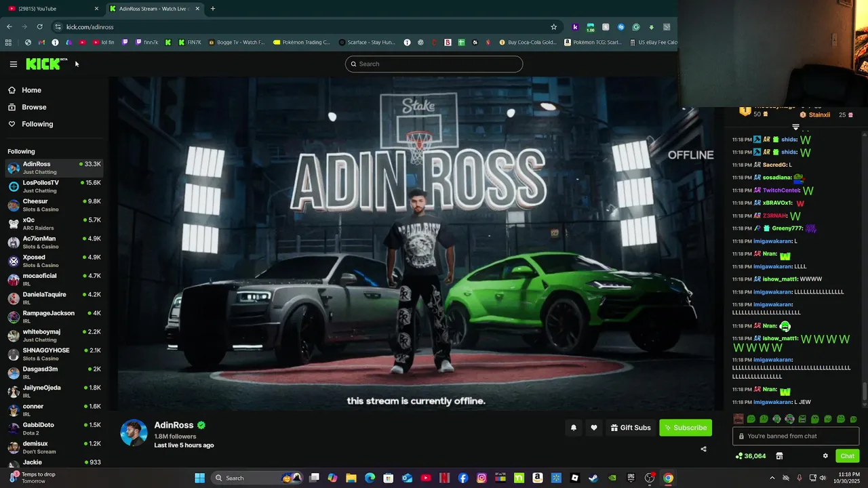The image size is (868, 488).
Task: Open the Chrome apps grid bookmark
Action: tap(8, 42)
